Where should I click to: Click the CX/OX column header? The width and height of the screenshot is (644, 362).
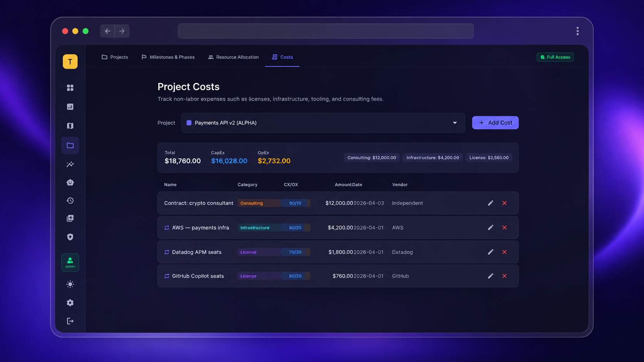(x=291, y=185)
